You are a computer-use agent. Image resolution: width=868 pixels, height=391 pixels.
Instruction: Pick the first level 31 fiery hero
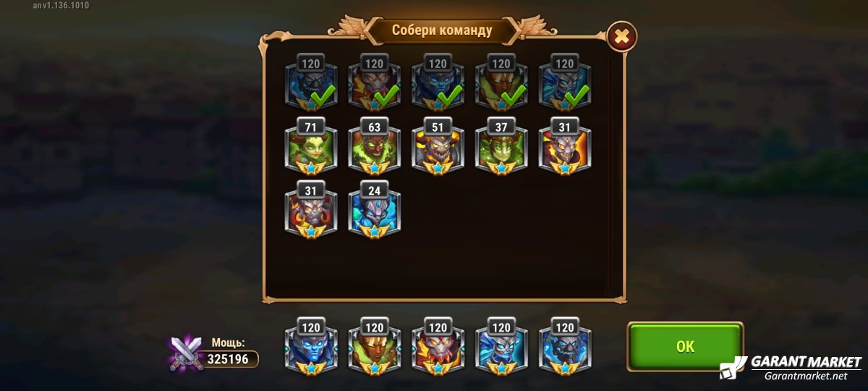[x=565, y=148]
